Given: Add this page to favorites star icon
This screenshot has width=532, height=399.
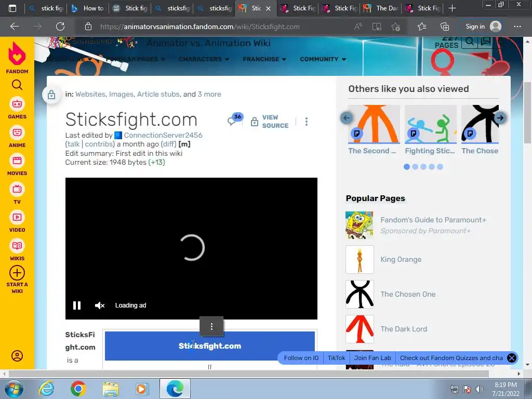Looking at the screenshot, I should [395, 26].
